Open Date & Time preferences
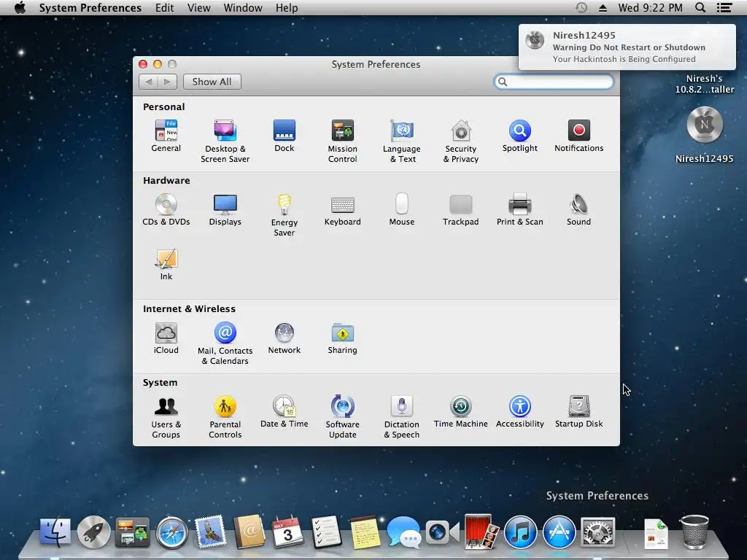The image size is (747, 560). point(284,413)
